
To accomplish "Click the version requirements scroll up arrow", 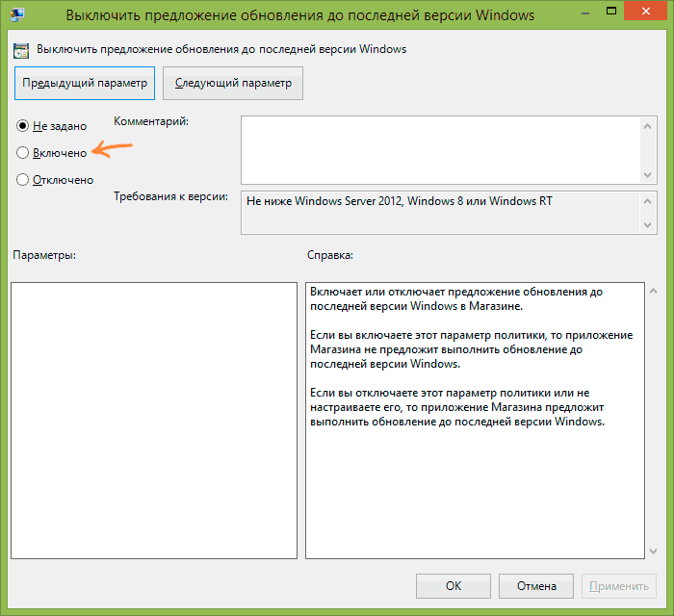I will tap(648, 201).
